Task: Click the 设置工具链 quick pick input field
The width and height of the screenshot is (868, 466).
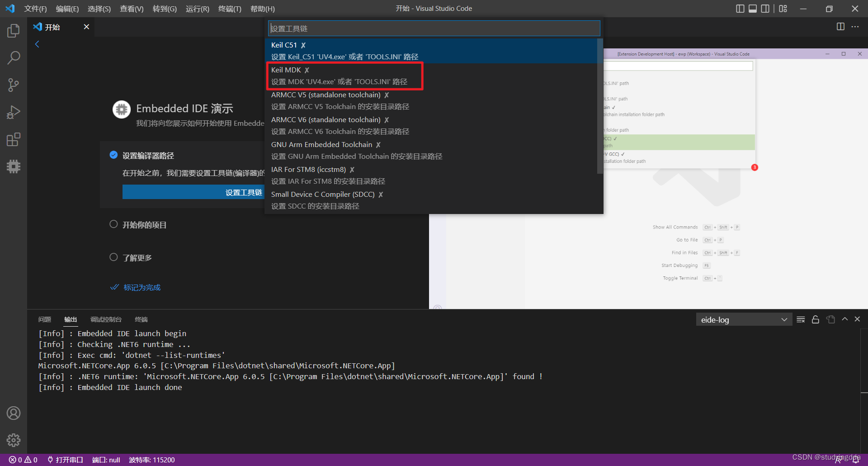Action: click(434, 28)
